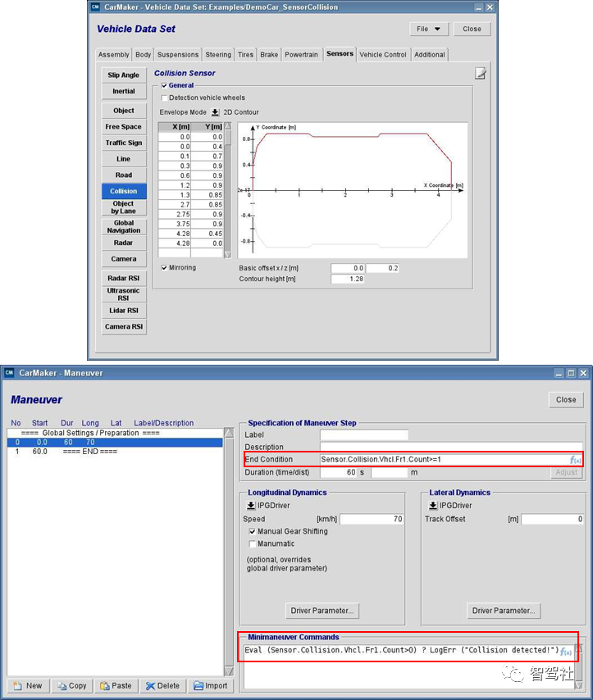
Task: Click the CM icon in Maneuver title bar
Action: [9, 372]
